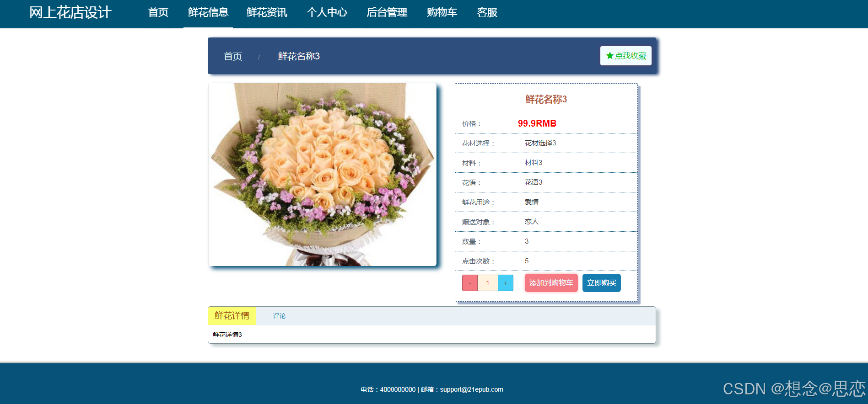Click the 鲜花详情3 description text
868x404 pixels.
point(227,335)
